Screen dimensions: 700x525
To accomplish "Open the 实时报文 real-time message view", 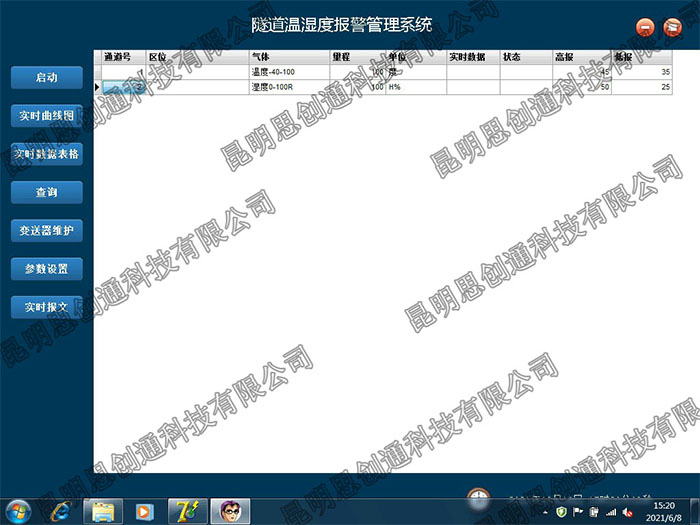I will click(46, 307).
